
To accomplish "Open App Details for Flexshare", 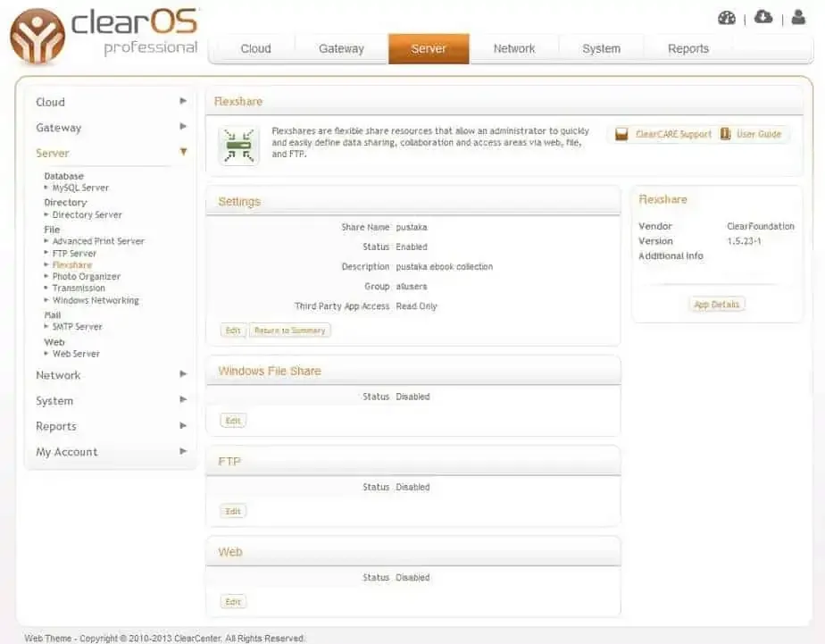I will point(717,305).
